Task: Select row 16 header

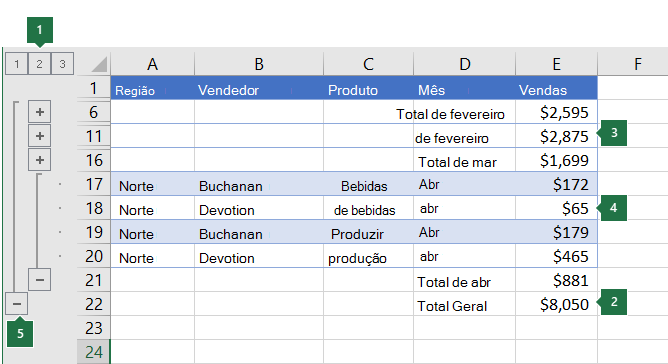Action: pyautogui.click(x=94, y=160)
